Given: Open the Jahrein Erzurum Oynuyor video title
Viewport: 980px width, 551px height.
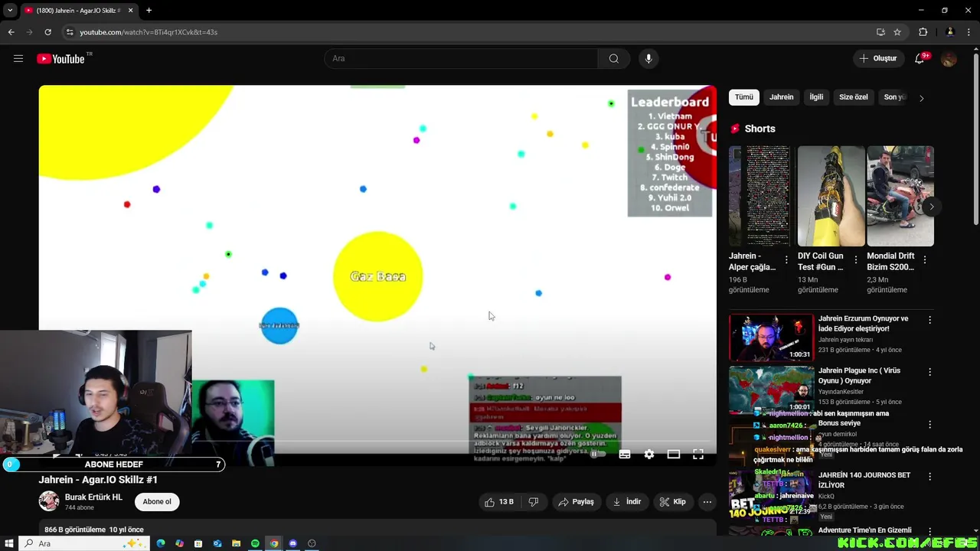Looking at the screenshot, I should [863, 324].
